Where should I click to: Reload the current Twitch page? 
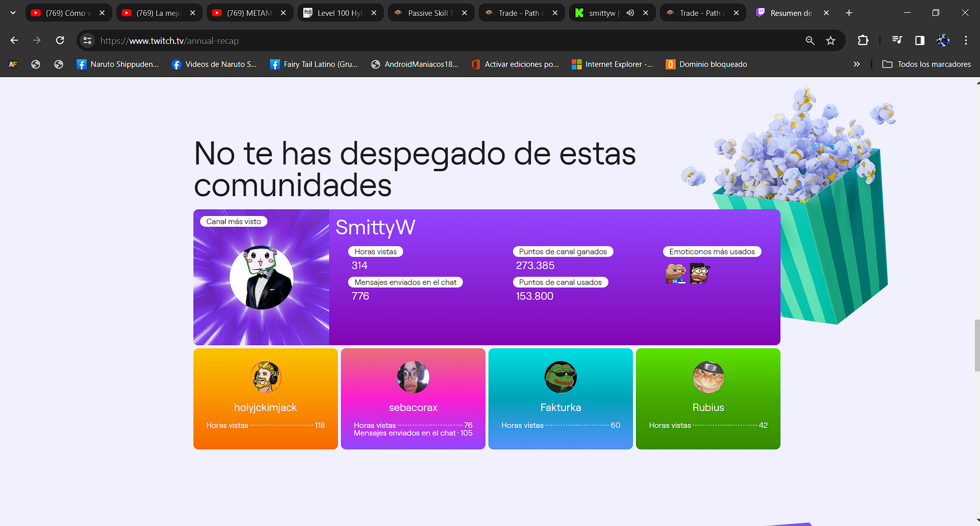[x=60, y=40]
